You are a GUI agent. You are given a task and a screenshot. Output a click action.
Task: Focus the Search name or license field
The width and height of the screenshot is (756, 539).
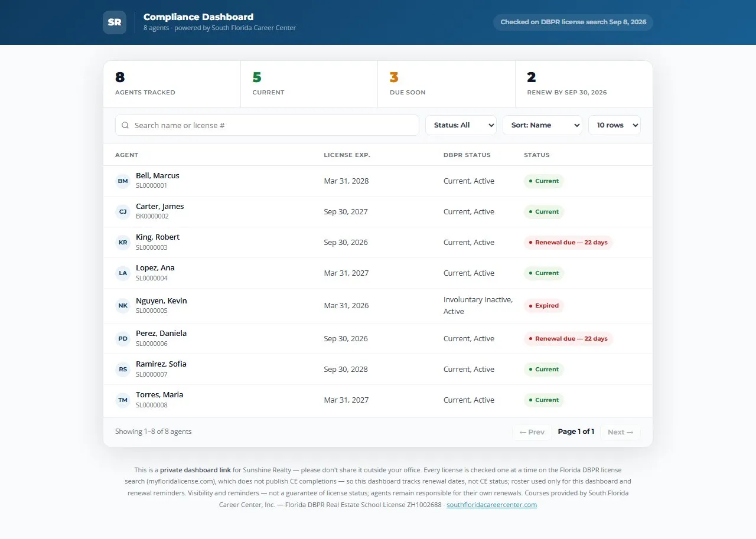[x=267, y=125]
